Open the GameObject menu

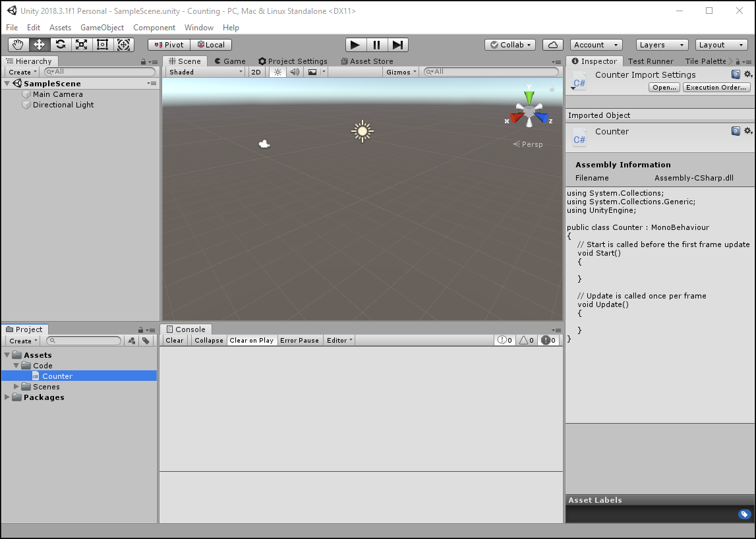[x=102, y=28]
